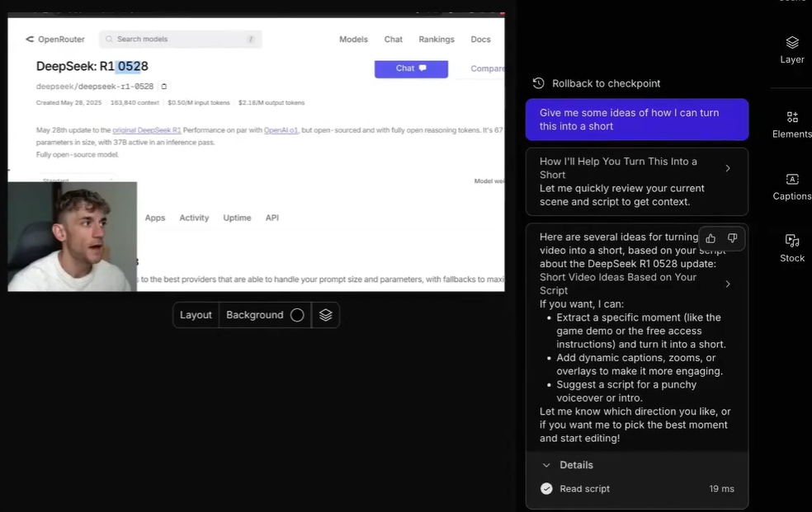Switch to the Uptime tab
The image size is (812, 512).
click(237, 218)
